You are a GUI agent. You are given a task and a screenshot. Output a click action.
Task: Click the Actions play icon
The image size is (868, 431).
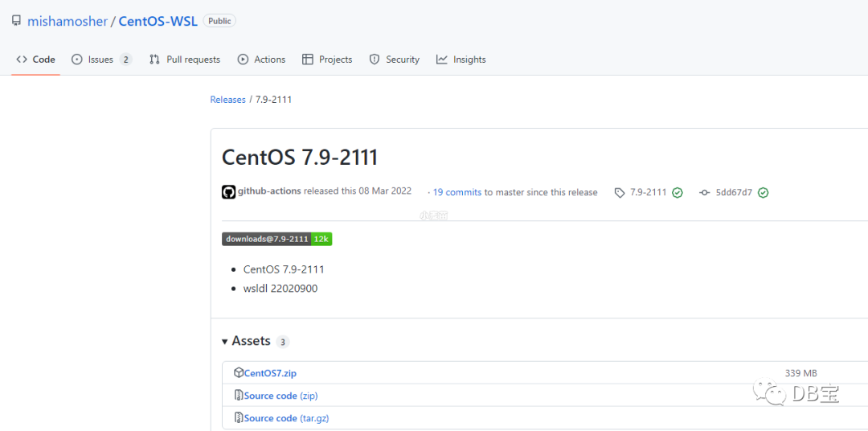click(x=243, y=60)
